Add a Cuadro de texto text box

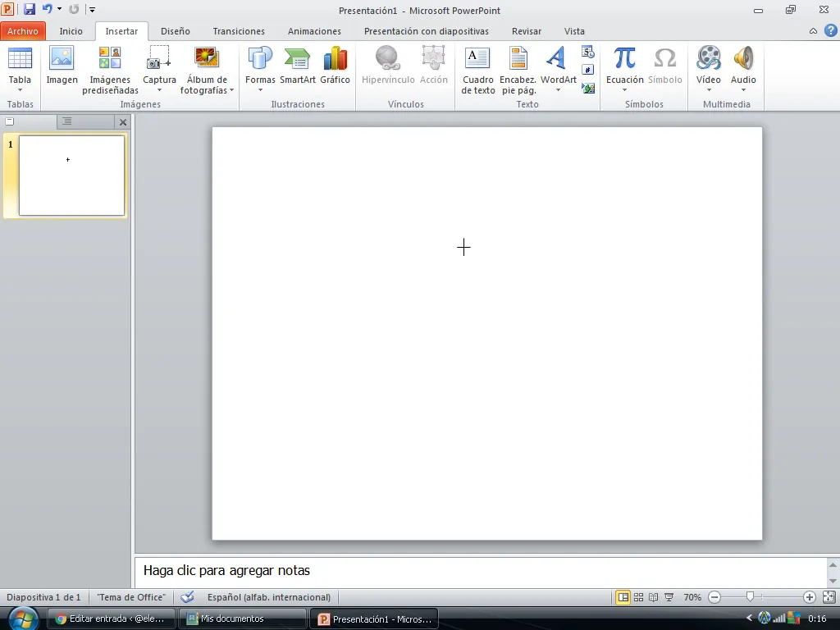point(478,71)
